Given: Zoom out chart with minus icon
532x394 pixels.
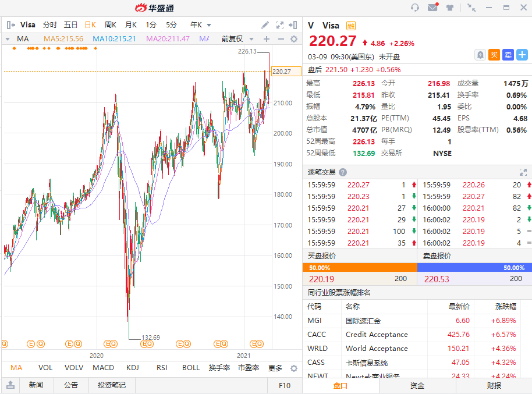Looking at the screenshot, I should coord(281,39).
